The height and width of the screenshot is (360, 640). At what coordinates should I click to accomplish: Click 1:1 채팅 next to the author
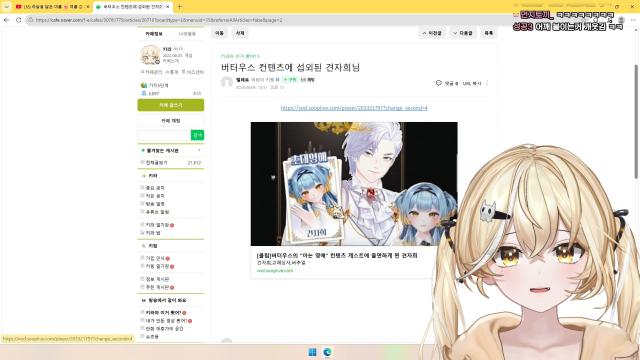307,80
